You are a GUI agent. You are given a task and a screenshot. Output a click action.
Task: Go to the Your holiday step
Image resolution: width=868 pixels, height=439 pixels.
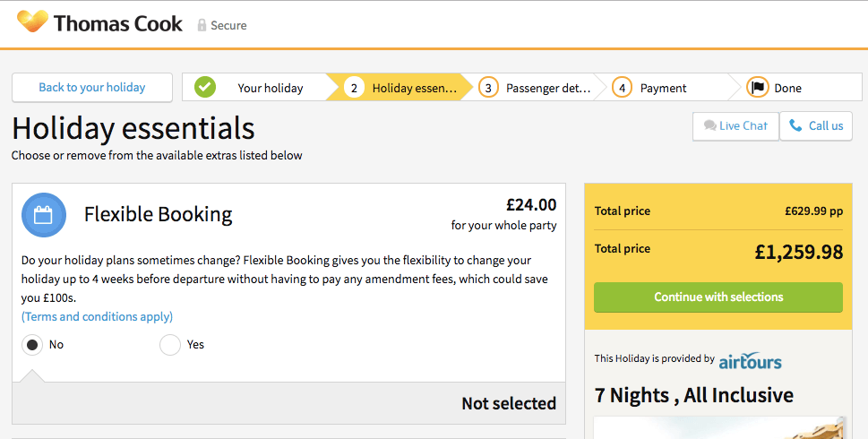click(x=270, y=88)
